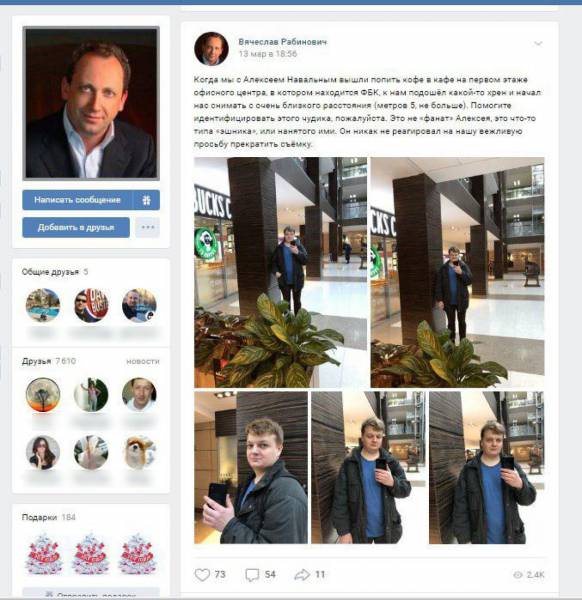
Task: Open the large profile photo
Action: pyautogui.click(x=91, y=103)
